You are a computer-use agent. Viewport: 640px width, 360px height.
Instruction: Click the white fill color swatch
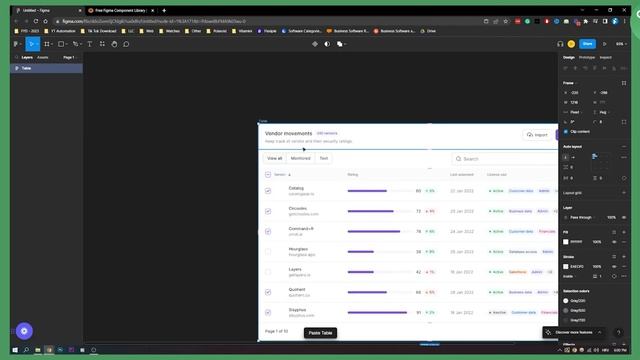point(566,242)
